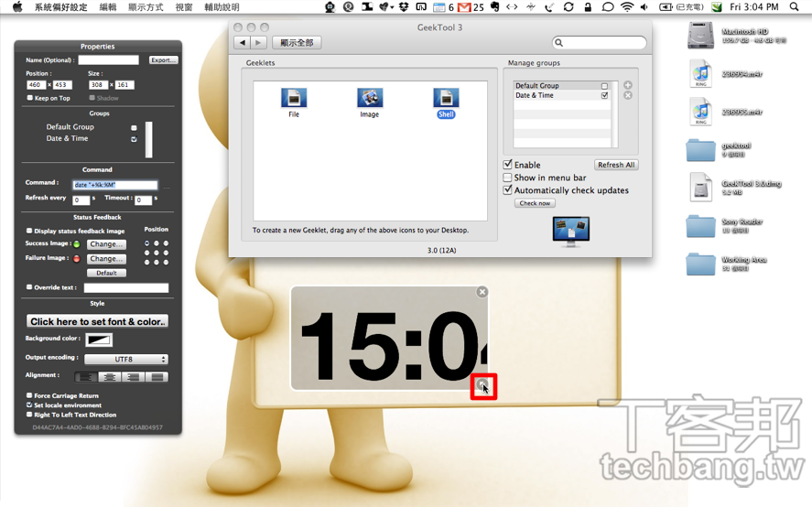Disable the Enable checkbox in GeekTool
Screen dimensions: 812x507
pyautogui.click(x=508, y=165)
